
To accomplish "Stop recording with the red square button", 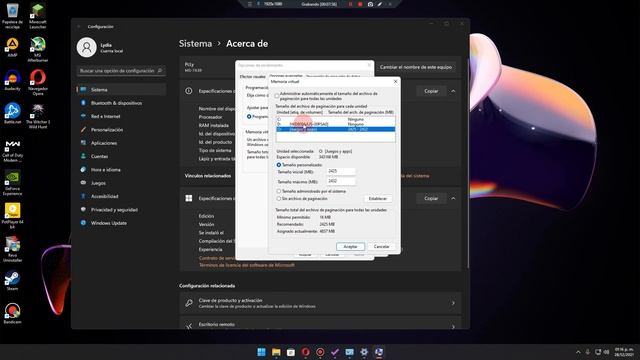I will 360,4.
